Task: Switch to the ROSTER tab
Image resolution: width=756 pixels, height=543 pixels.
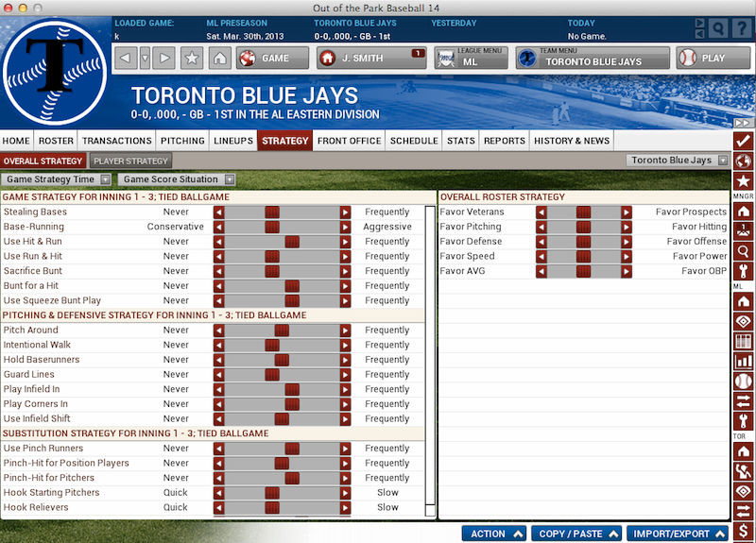Action: [x=56, y=141]
